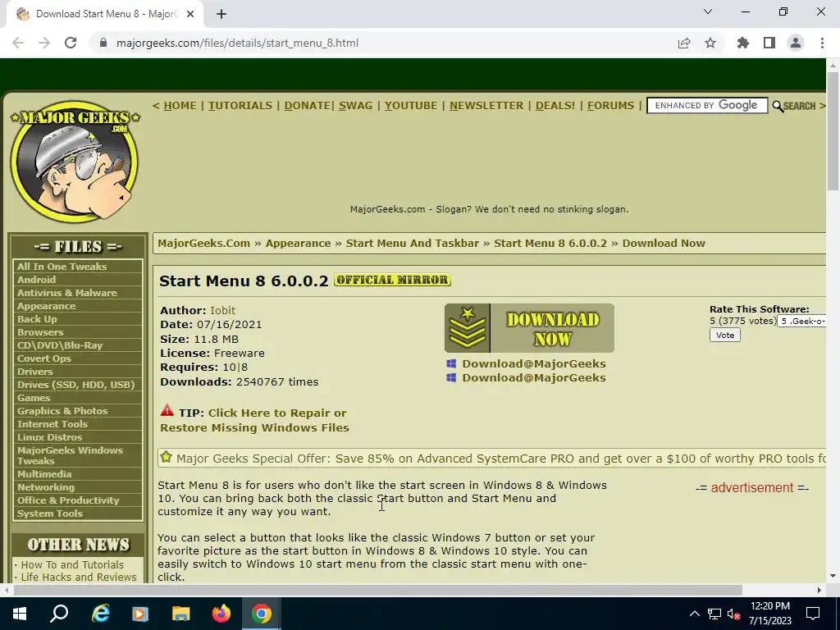Select Browsers category in the Files list

point(40,332)
